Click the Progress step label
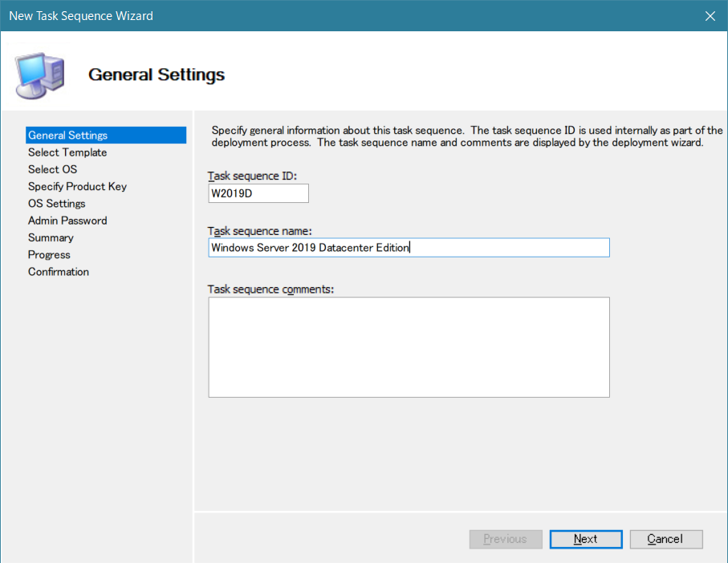This screenshot has width=728, height=563. tap(49, 254)
